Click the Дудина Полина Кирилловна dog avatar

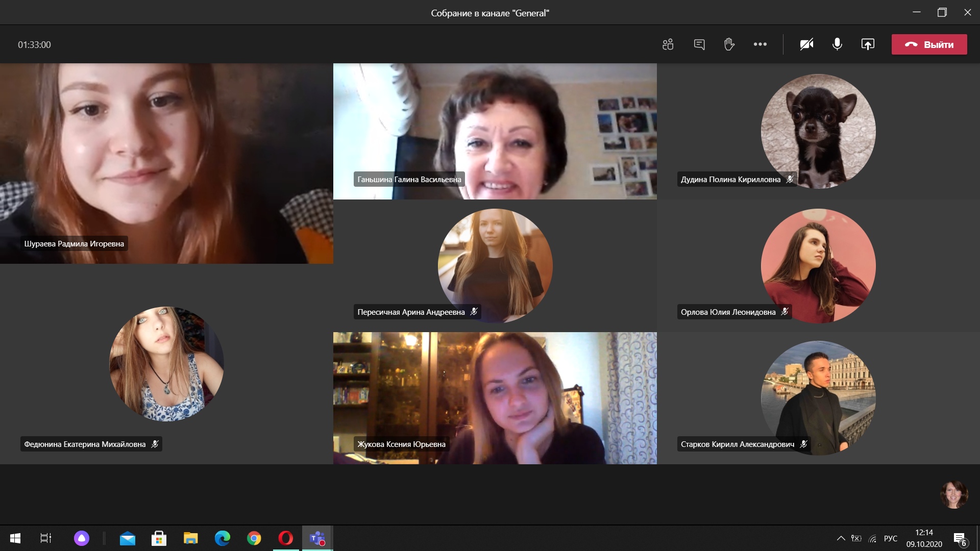tap(818, 131)
